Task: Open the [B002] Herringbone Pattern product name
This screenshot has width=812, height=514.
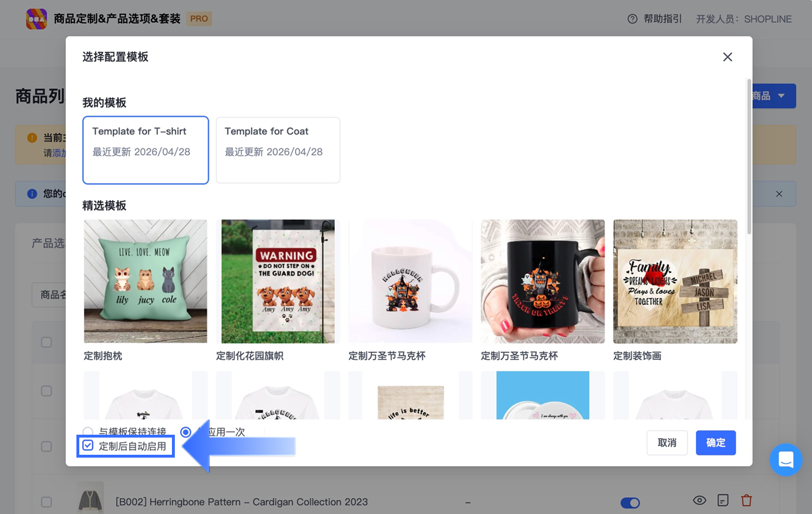Action: pyautogui.click(x=242, y=502)
